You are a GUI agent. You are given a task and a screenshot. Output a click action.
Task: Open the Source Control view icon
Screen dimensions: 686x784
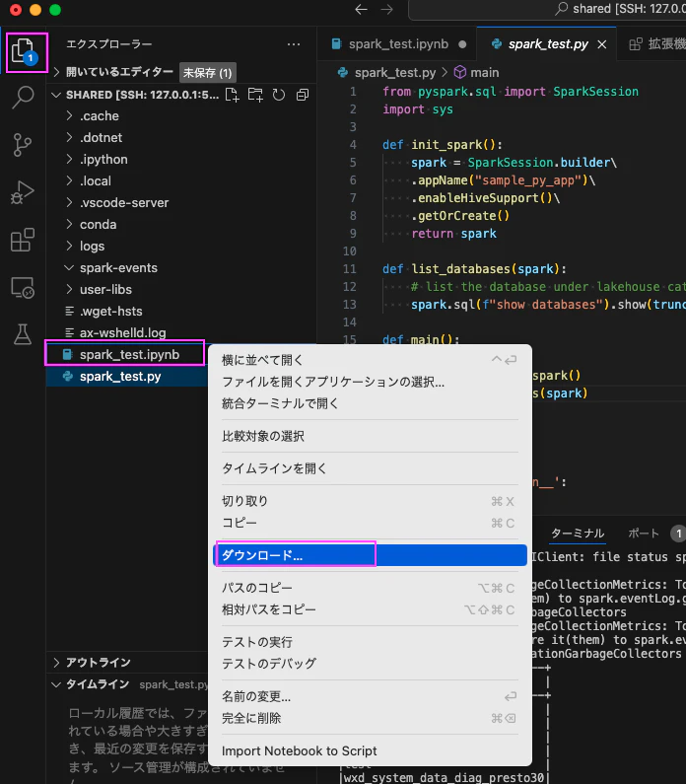click(x=23, y=145)
